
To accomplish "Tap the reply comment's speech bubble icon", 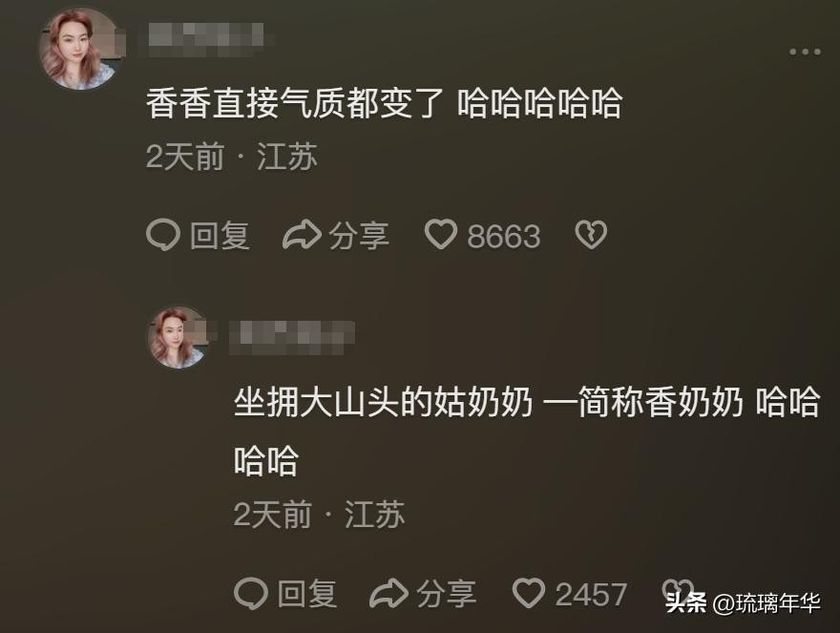I will (x=251, y=593).
